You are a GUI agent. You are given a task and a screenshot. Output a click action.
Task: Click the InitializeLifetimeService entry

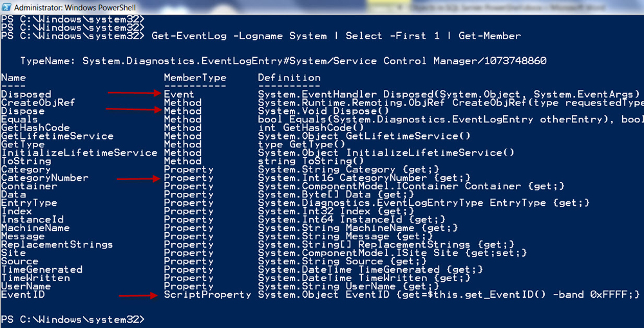tap(79, 152)
